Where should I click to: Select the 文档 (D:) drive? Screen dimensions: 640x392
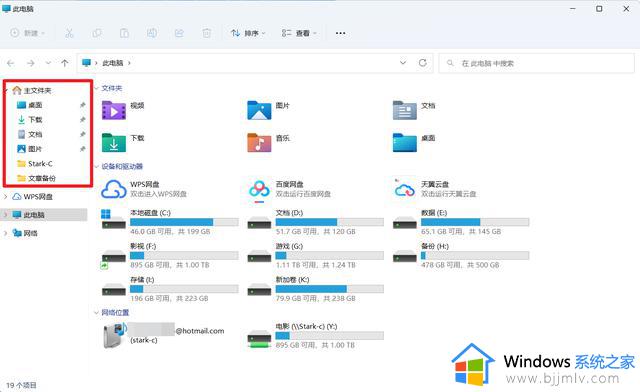pyautogui.click(x=315, y=222)
